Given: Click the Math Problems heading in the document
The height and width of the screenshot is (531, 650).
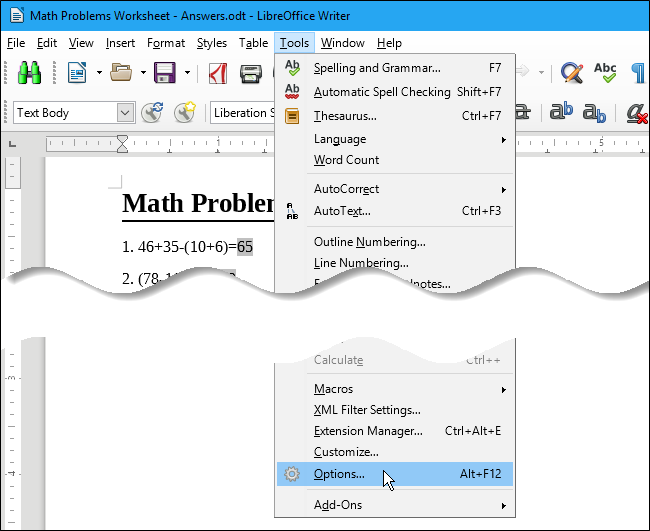Looking at the screenshot, I should coord(198,203).
